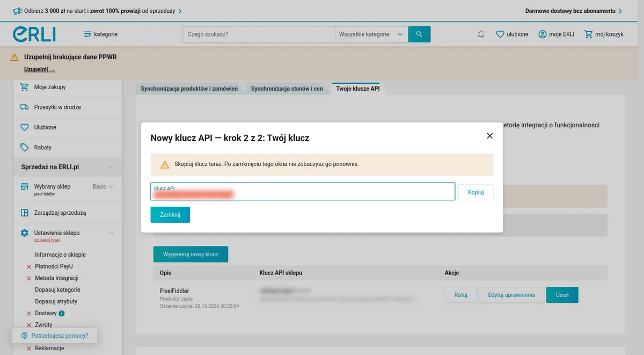Select the Twoje klucze API tab
The image size is (644, 355).
click(358, 89)
